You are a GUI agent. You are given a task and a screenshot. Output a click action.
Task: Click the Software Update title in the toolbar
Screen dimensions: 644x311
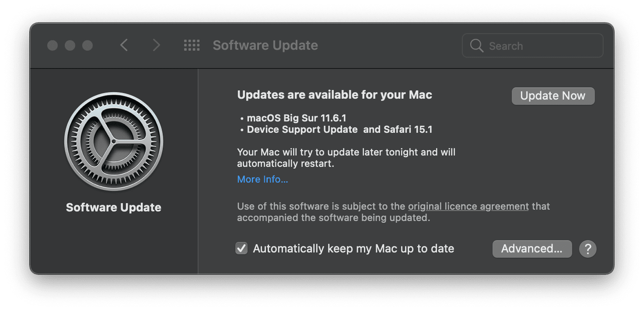pos(265,45)
